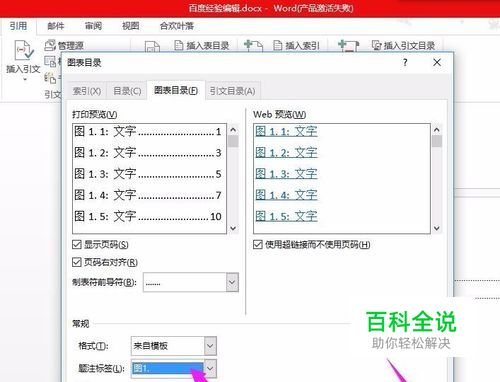This screenshot has height=382, width=500.
Task: Switch to the Index (X) tab
Action: click(x=87, y=91)
